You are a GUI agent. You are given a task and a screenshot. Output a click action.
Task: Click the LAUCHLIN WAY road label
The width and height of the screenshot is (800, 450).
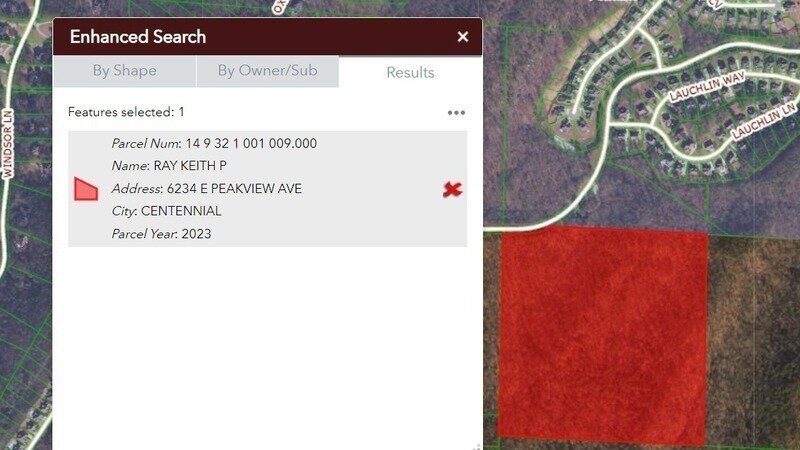707,86
